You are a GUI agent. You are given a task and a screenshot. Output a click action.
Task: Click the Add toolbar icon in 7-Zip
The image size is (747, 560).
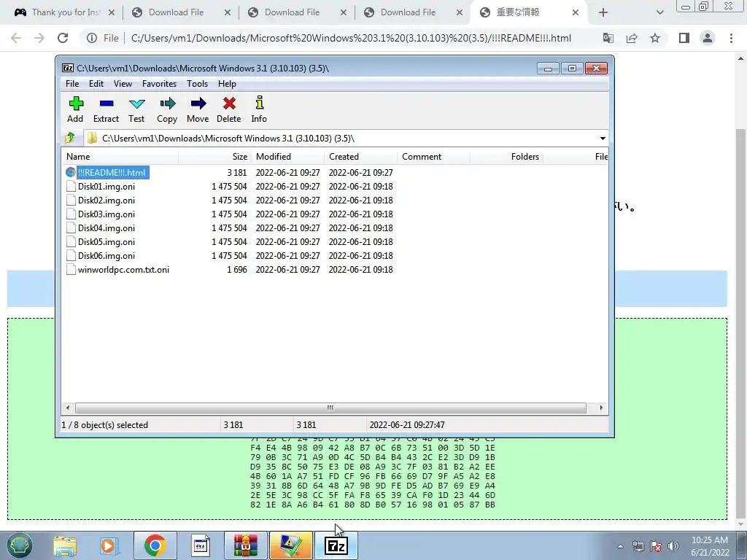75,109
